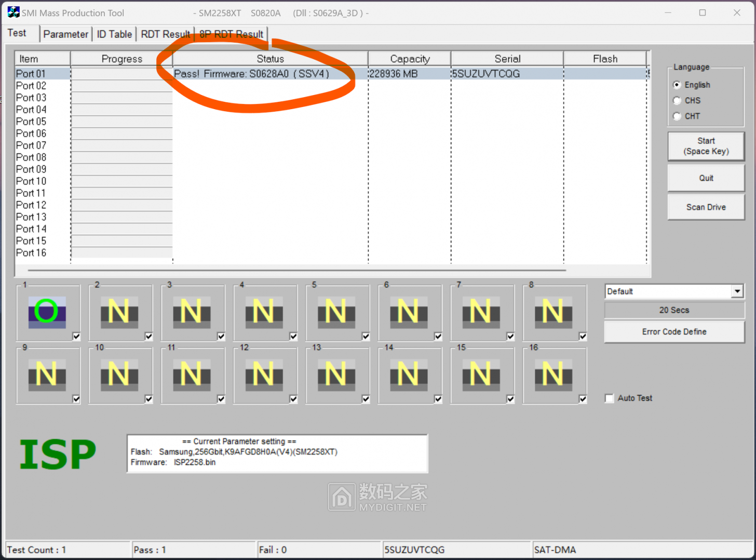Click port 8 N status icon
Screen dimensions: 756x560
(553, 312)
